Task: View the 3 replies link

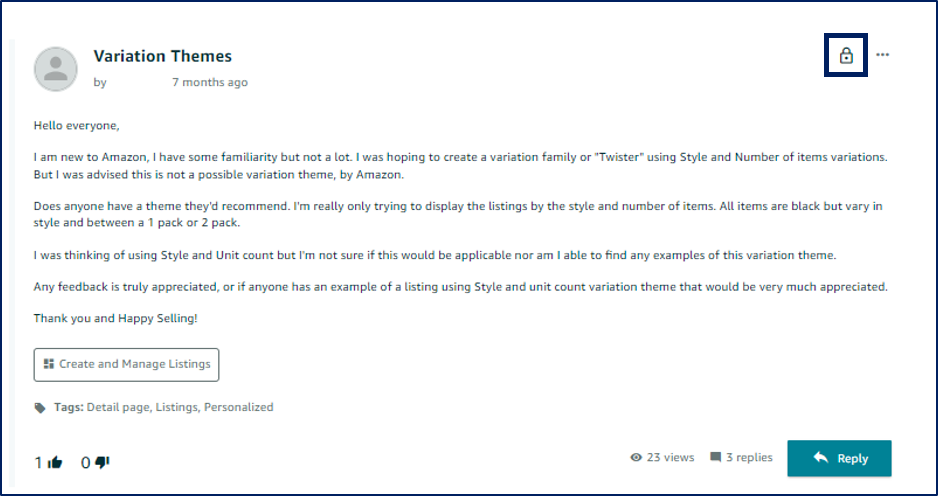Action: (x=749, y=457)
